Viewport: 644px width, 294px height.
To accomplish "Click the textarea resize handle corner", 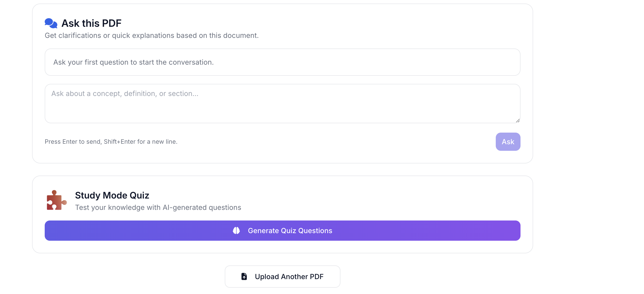I will pos(518,121).
